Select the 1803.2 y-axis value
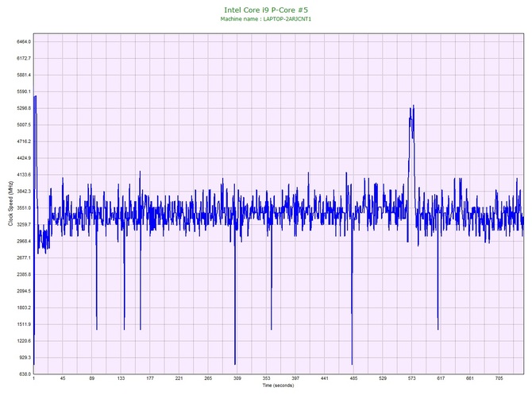 (x=24, y=308)
